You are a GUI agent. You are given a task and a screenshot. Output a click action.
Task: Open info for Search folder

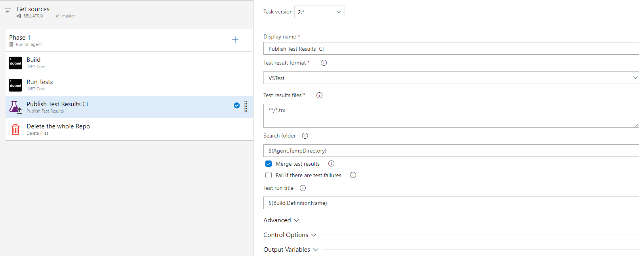[305, 136]
